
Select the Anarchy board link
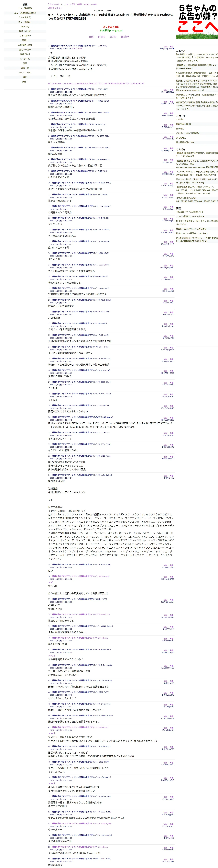[25, 27]
